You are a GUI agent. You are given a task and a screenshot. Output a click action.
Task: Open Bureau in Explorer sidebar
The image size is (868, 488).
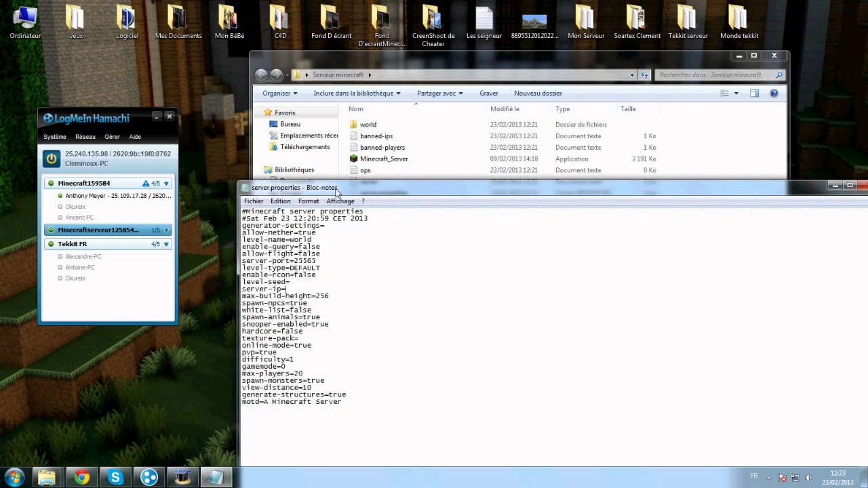pos(290,125)
